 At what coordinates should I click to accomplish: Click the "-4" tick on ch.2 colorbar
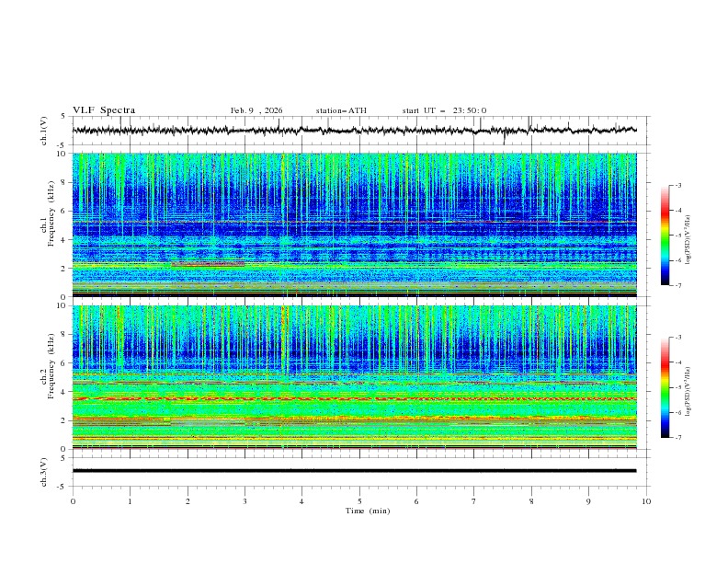pos(677,362)
